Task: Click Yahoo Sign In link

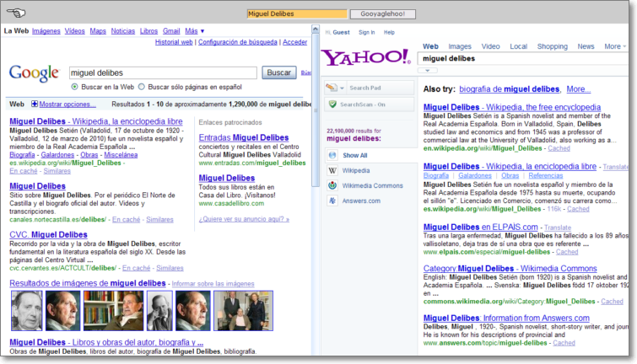Action: tap(367, 32)
